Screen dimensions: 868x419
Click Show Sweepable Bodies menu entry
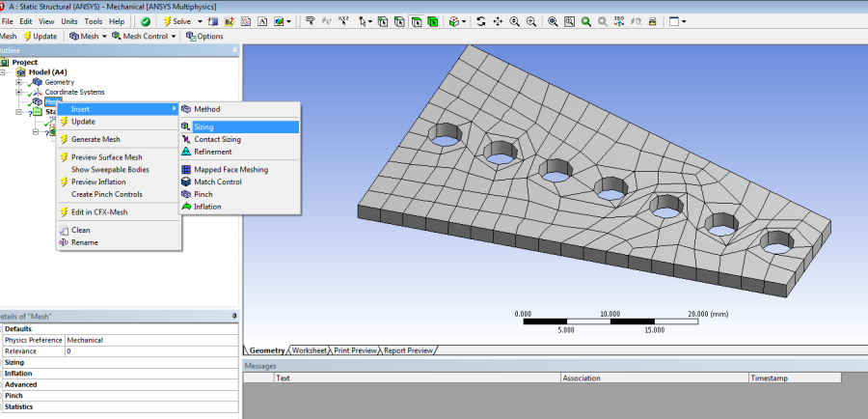[119, 170]
